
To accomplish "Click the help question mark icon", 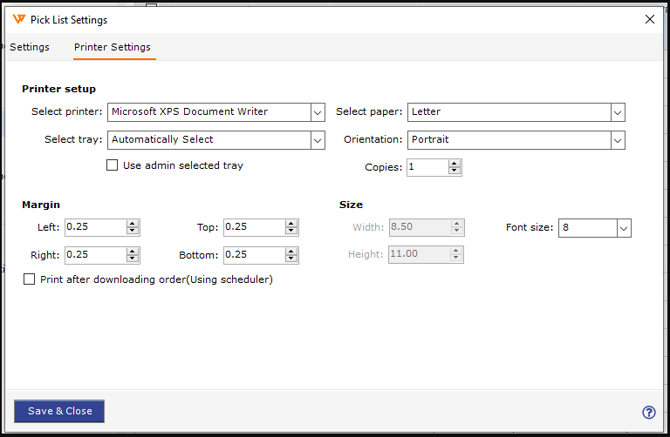I will tap(648, 412).
